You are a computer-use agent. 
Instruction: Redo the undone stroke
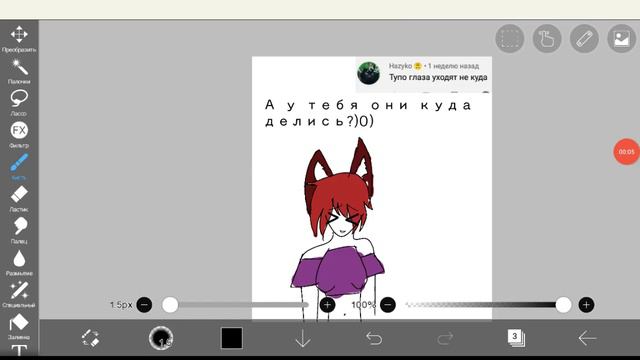(445, 338)
